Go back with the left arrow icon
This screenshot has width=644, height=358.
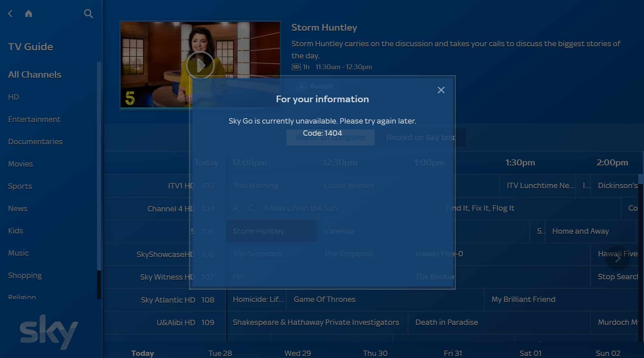coord(10,14)
